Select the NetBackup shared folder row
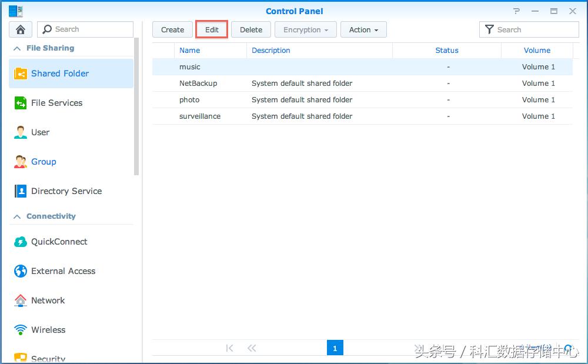Image resolution: width=588 pixels, height=364 pixels. tap(198, 84)
